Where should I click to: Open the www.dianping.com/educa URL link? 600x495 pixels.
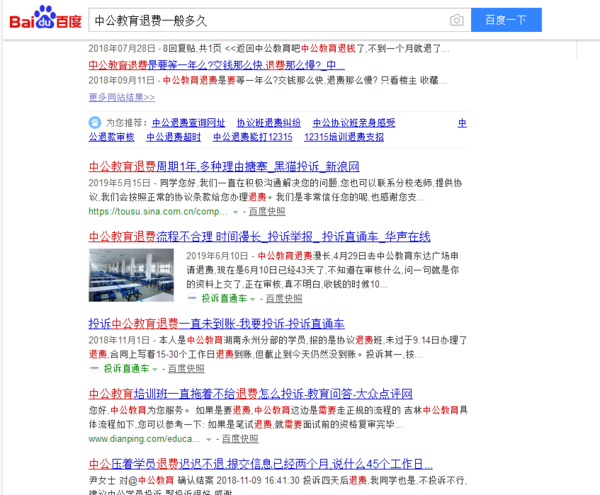pyautogui.click(x=144, y=439)
